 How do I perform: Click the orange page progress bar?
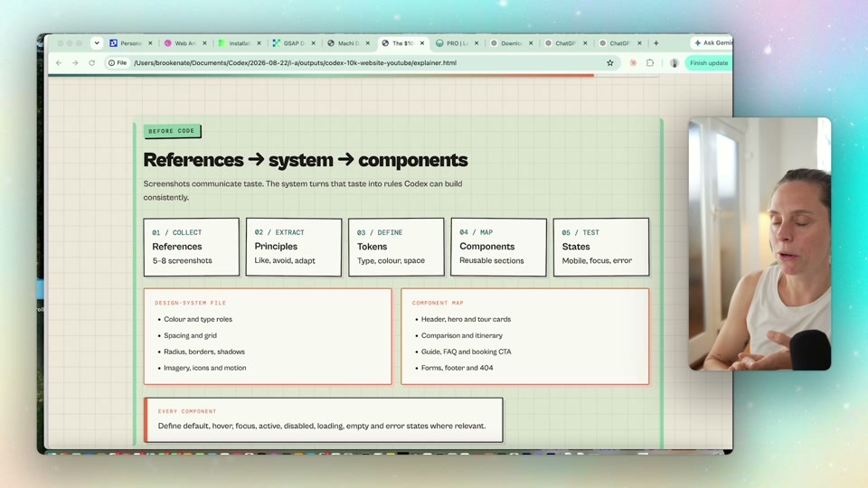(321, 75)
